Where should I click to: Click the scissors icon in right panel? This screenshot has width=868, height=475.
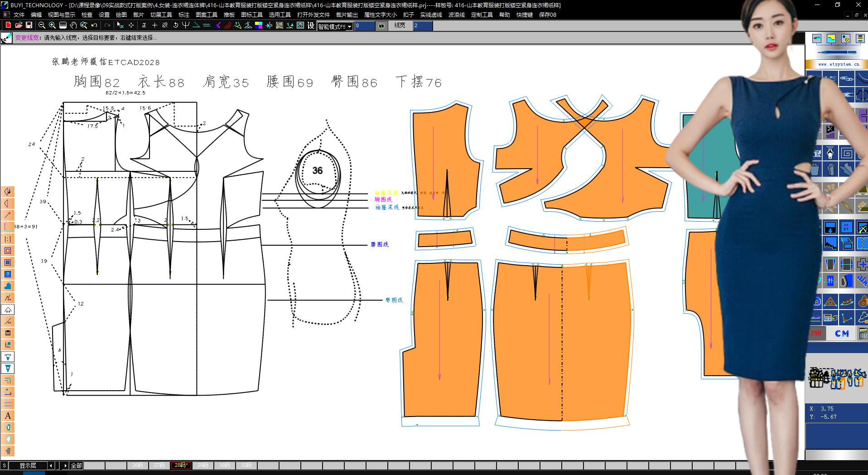tap(830, 129)
